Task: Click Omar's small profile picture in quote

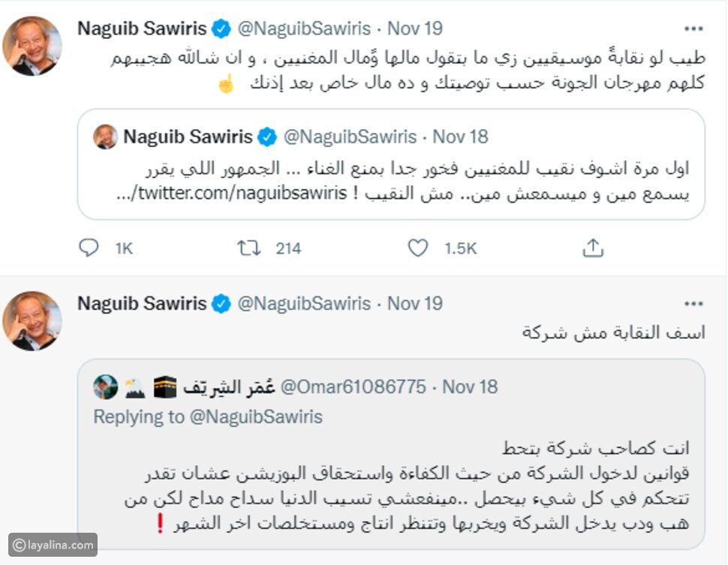Action: click(106, 387)
